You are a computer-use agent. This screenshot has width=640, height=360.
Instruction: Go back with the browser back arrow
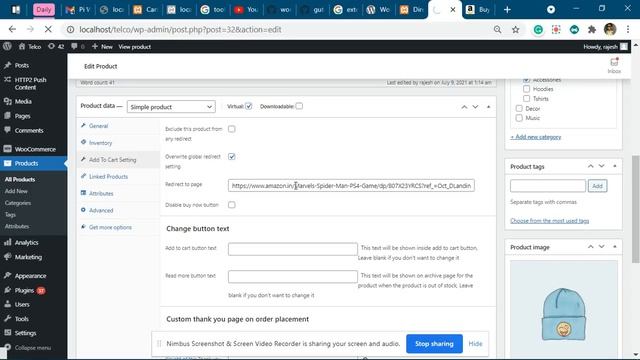[12, 29]
